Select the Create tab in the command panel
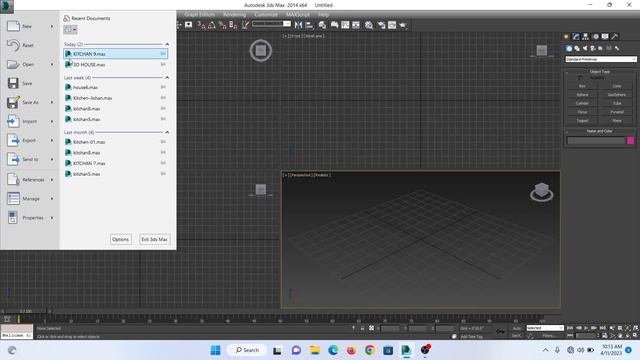The width and height of the screenshot is (640, 360). (566, 37)
